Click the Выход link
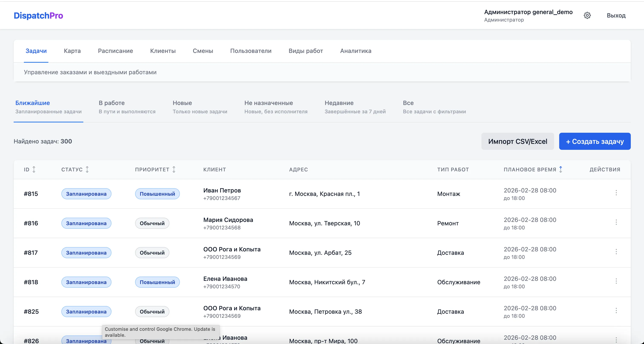This screenshot has height=344, width=644. coord(616,15)
